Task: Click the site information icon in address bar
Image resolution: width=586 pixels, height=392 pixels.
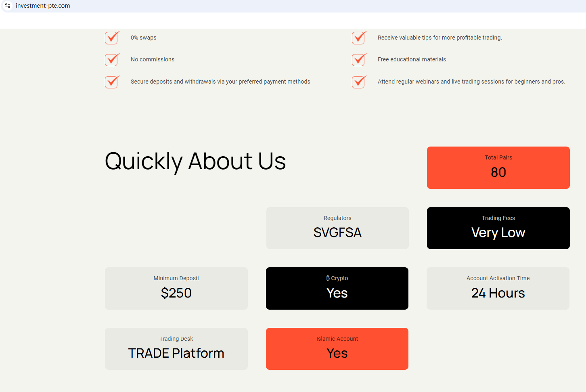Action: [8, 6]
